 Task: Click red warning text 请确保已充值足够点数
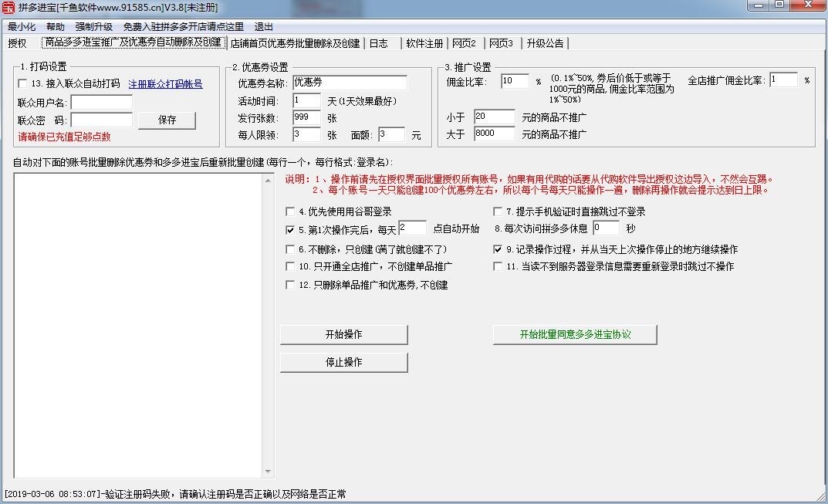pyautogui.click(x=64, y=137)
